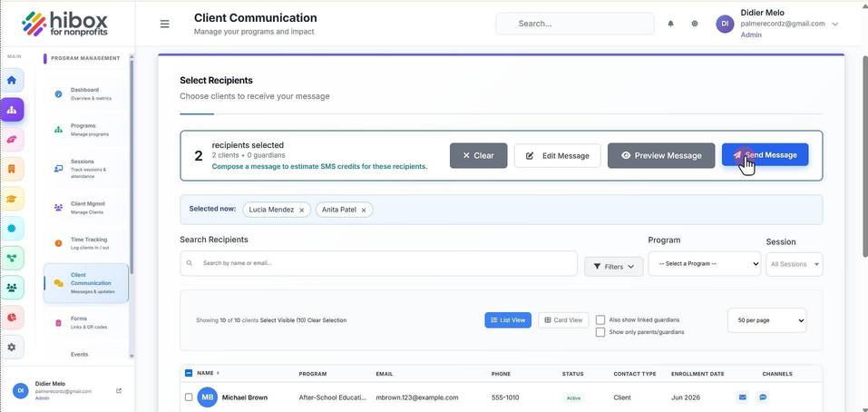Open the Home icon in main rail

tap(12, 80)
